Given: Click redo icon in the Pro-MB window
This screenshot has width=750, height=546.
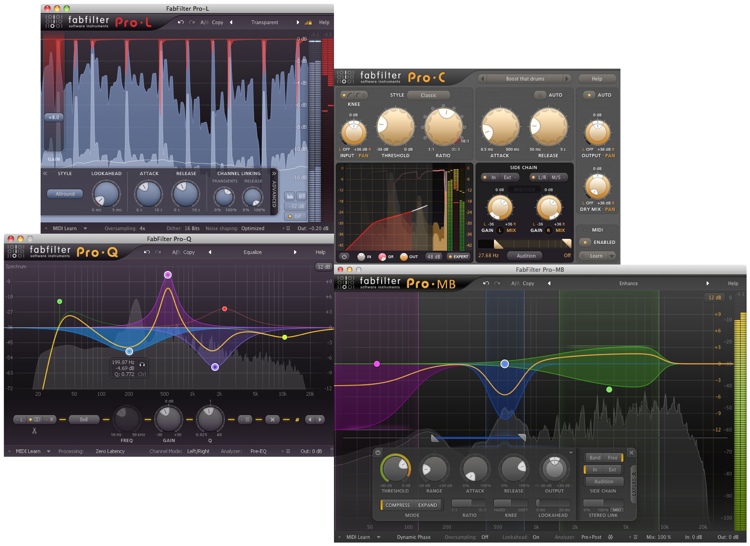Looking at the screenshot, I should [x=497, y=284].
